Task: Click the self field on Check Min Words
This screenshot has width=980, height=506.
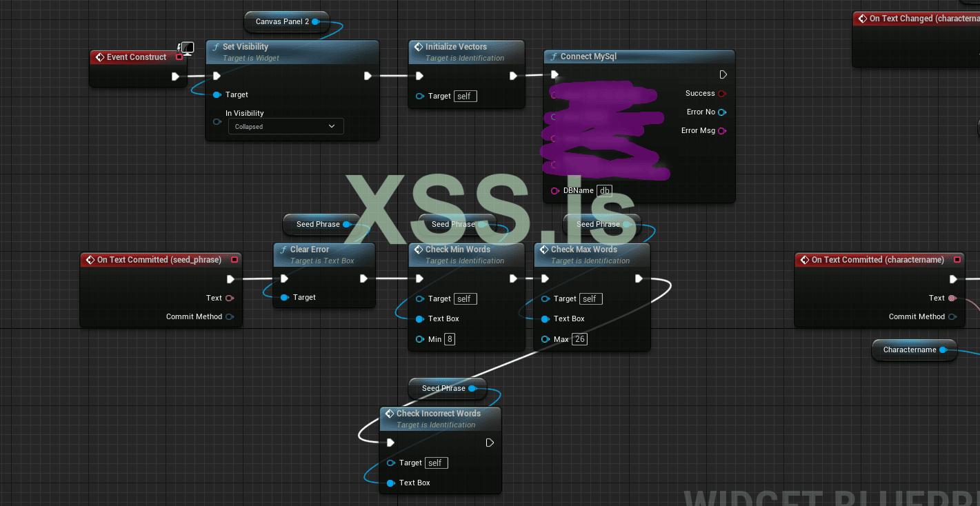Action: click(466, 298)
